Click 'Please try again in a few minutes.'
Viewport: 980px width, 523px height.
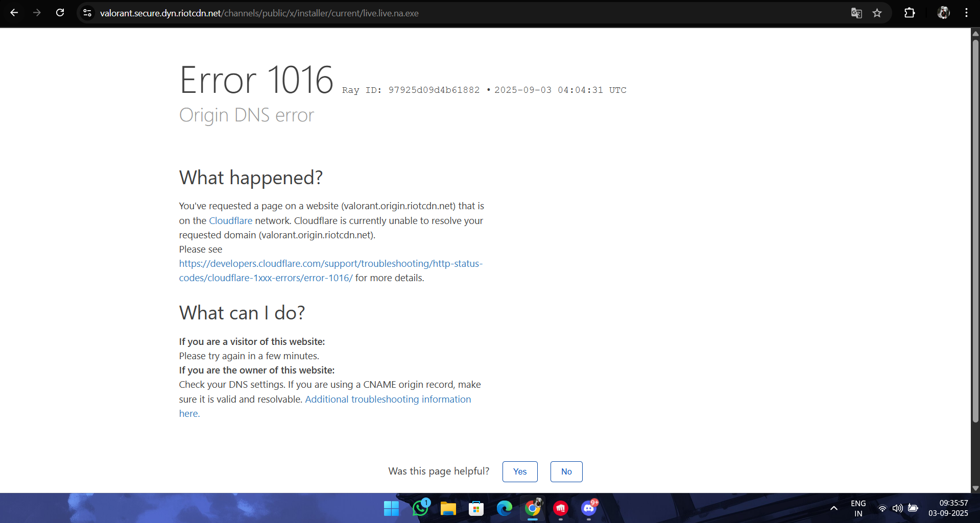pos(249,356)
